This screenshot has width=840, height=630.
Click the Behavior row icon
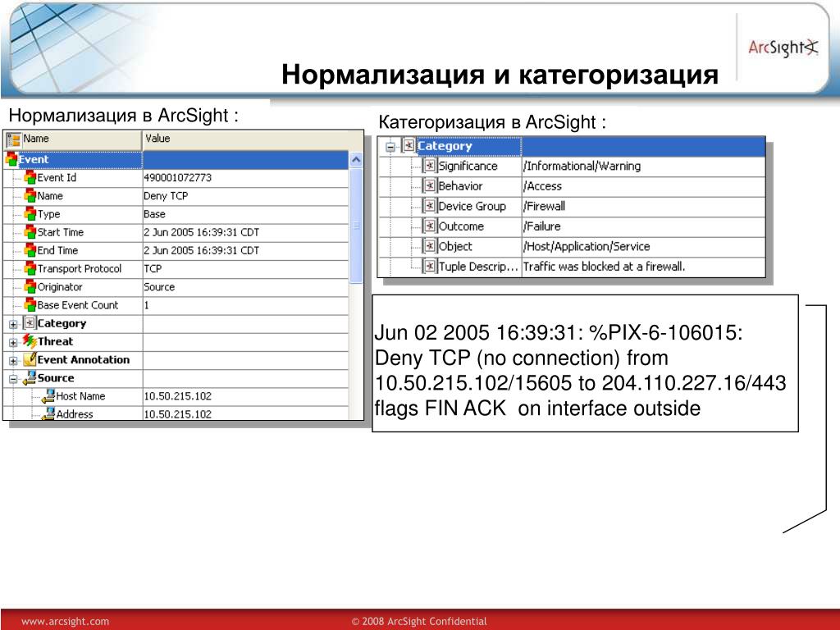coord(430,186)
